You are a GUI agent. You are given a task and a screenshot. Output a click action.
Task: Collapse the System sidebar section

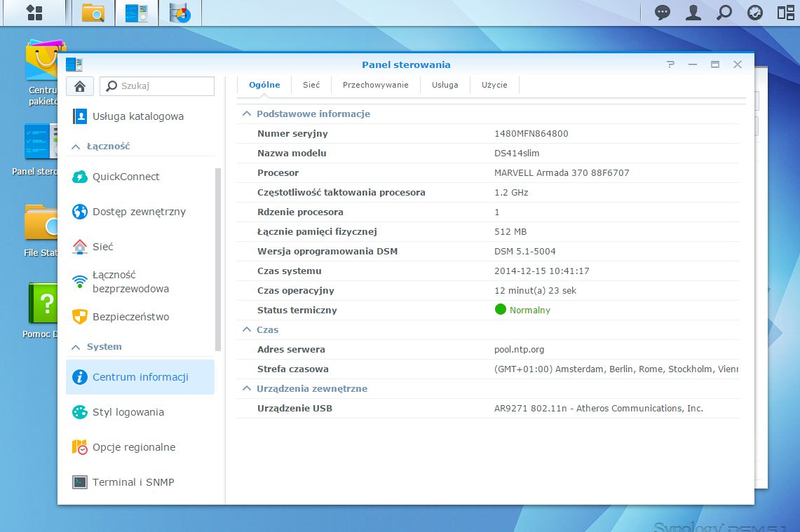pos(76,347)
